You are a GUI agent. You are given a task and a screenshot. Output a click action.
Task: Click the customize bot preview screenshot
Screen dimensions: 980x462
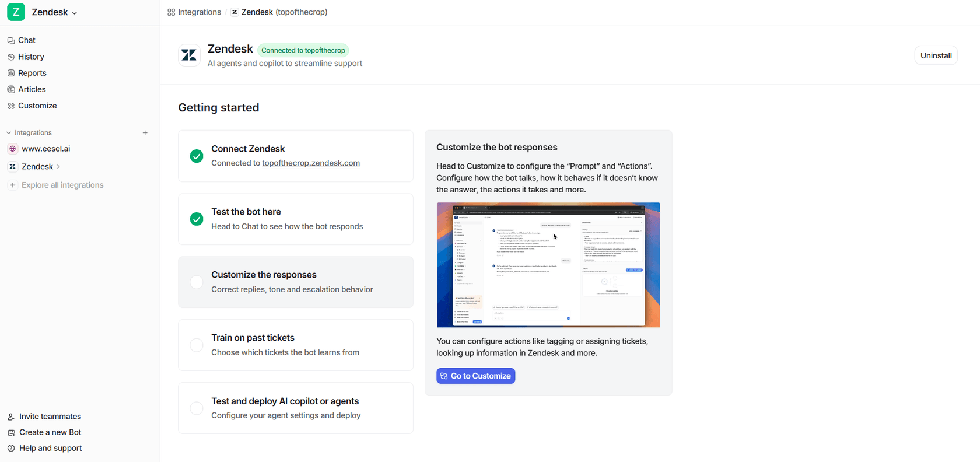point(548,265)
